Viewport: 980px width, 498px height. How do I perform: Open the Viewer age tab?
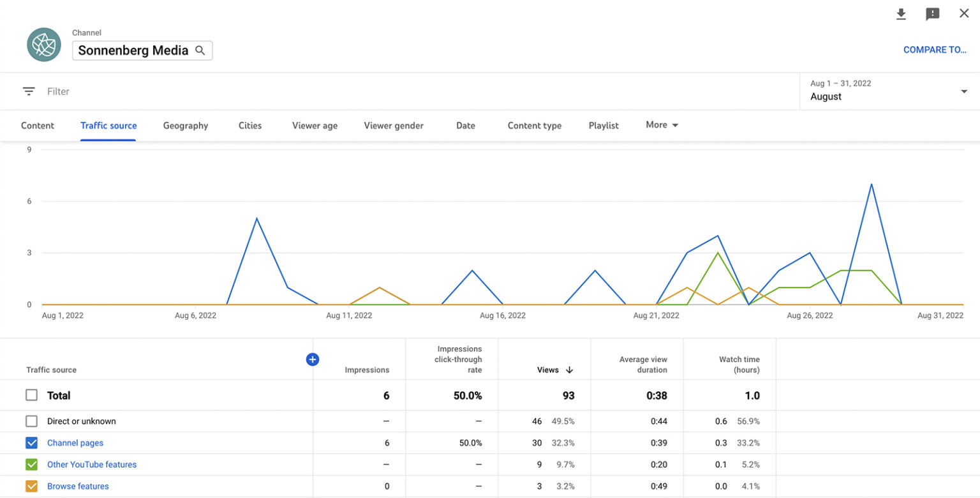coord(315,125)
